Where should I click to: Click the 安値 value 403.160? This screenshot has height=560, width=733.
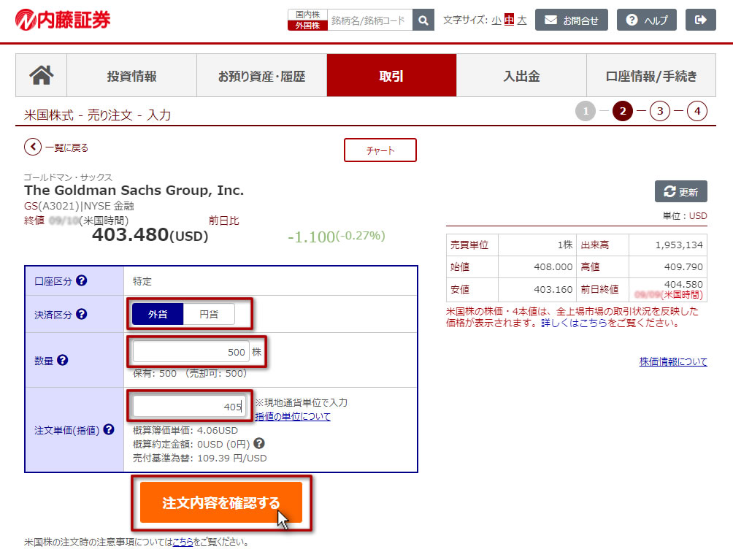pyautogui.click(x=553, y=289)
